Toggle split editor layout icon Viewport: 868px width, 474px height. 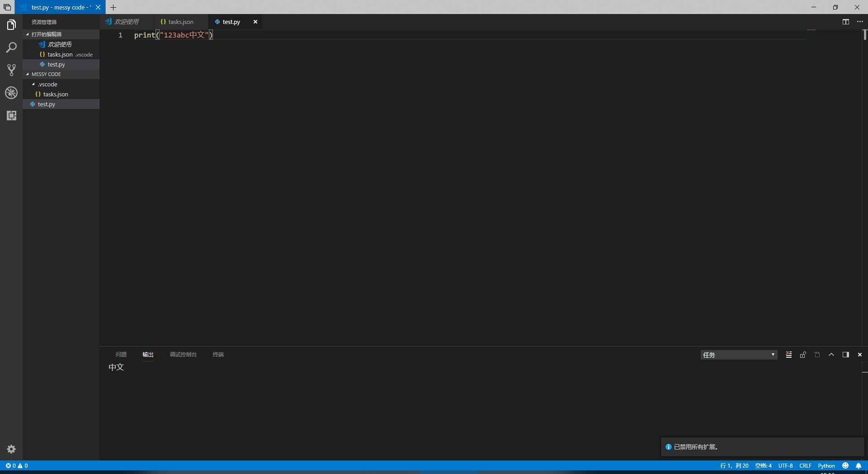[846, 21]
